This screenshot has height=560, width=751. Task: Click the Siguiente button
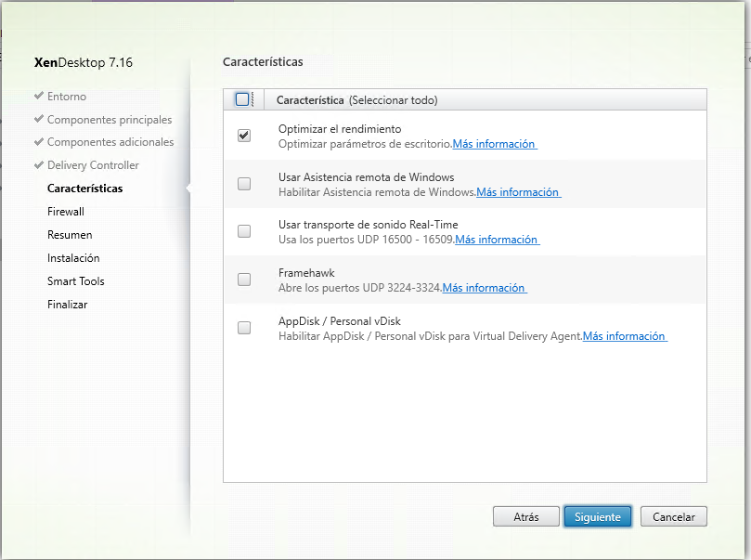coord(598,517)
